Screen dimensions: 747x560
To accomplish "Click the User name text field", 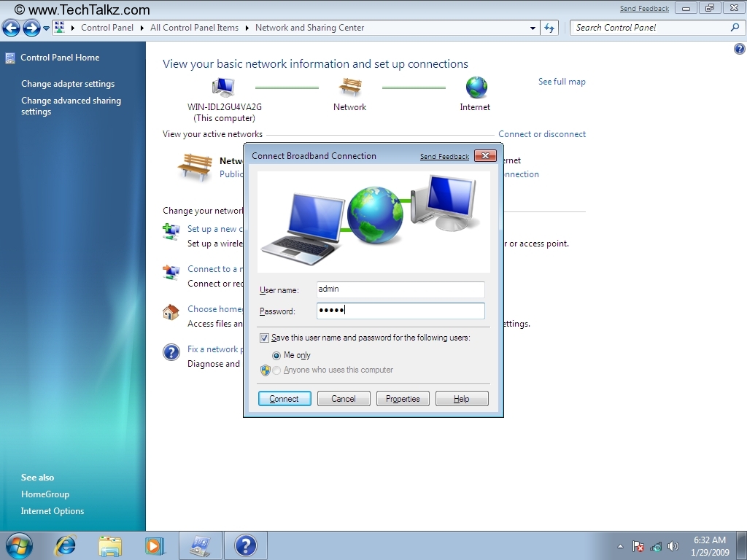I will tap(400, 289).
